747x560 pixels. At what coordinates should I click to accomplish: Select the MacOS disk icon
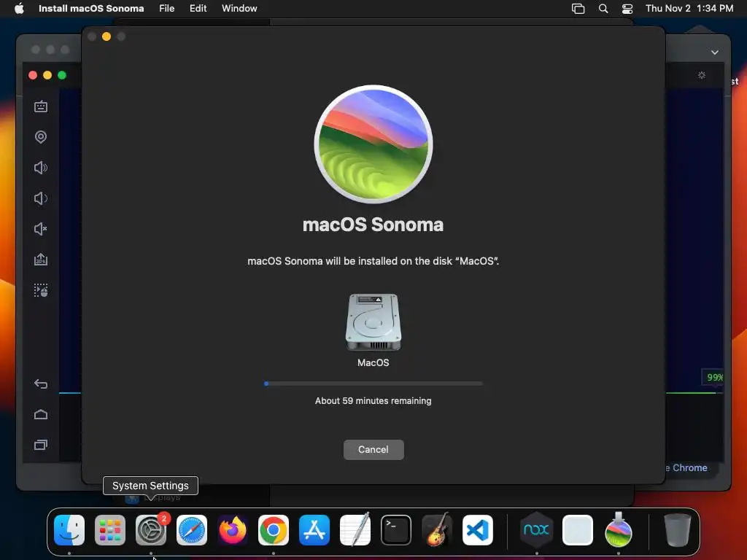(373, 322)
